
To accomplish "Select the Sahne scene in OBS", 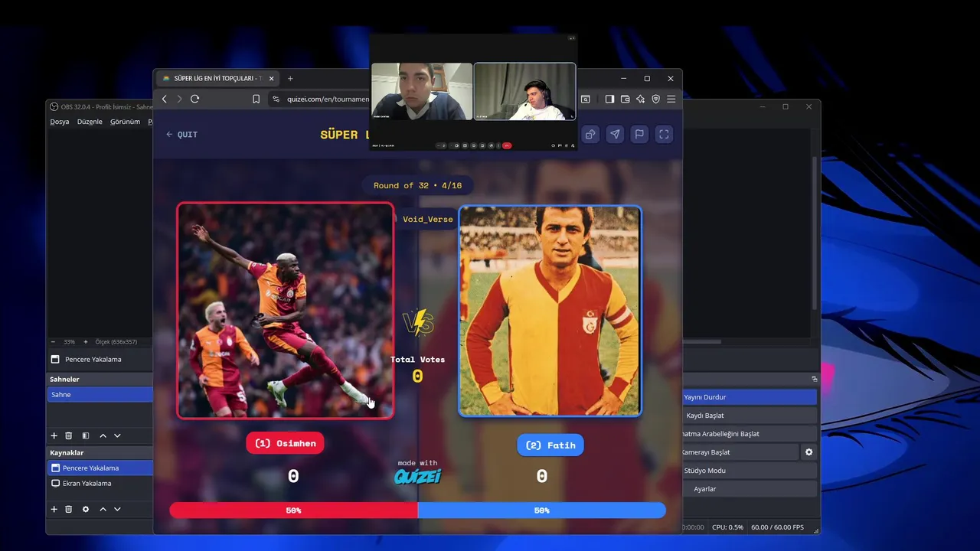I will point(100,394).
